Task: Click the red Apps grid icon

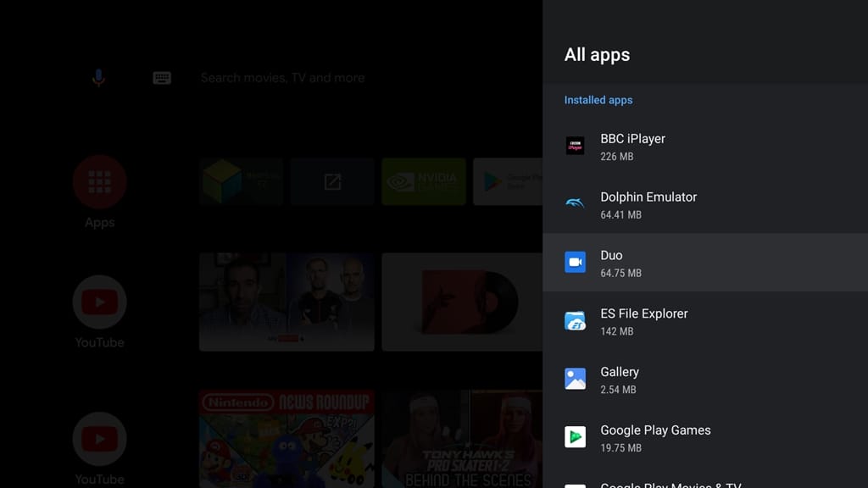Action: [x=99, y=182]
